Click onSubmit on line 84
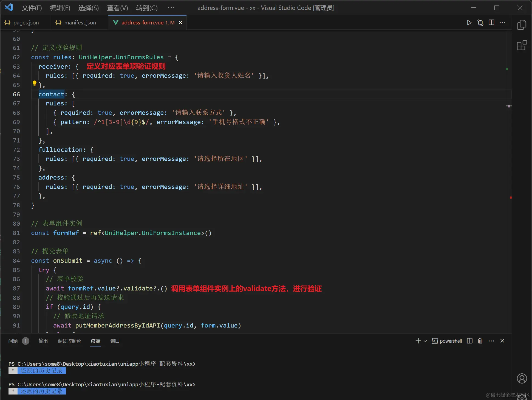 pyautogui.click(x=68, y=261)
